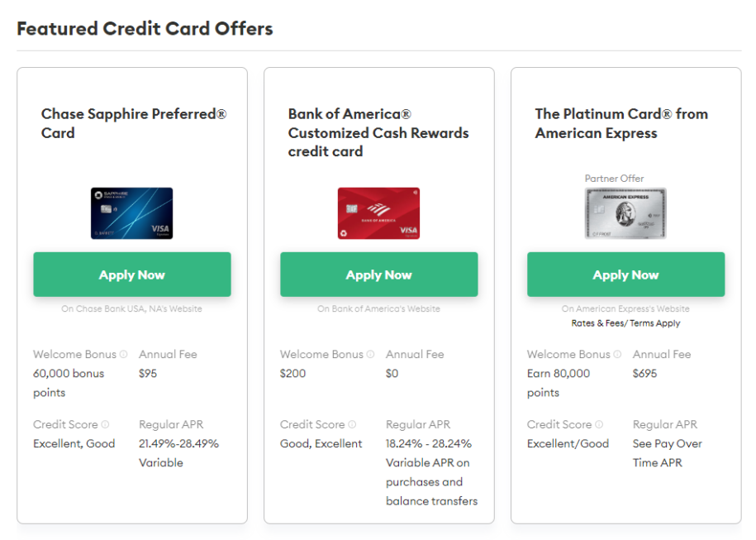This screenshot has height=540, width=756.
Task: Apply Now for The Platinum Card
Action: click(x=625, y=274)
